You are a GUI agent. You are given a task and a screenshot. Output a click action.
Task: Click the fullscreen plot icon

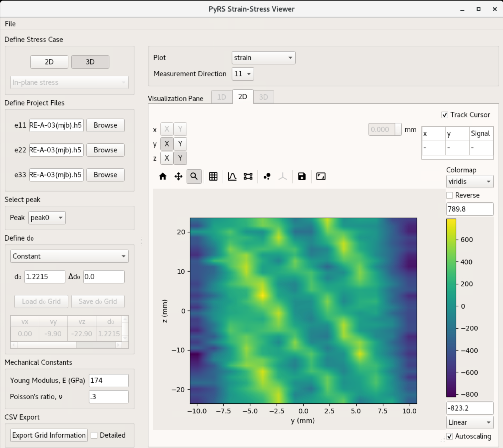point(321,176)
